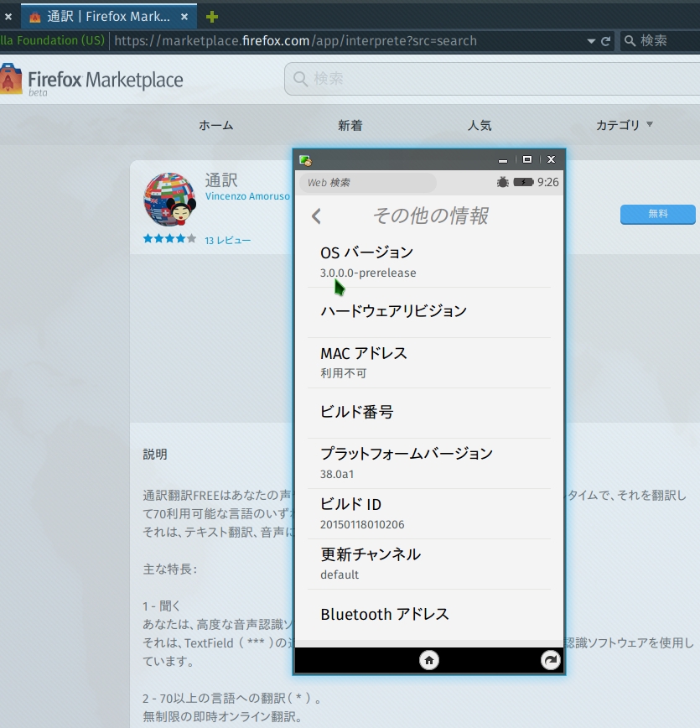The height and width of the screenshot is (728, 700).
Task: Open the 人気 navigation item
Action: [480, 125]
